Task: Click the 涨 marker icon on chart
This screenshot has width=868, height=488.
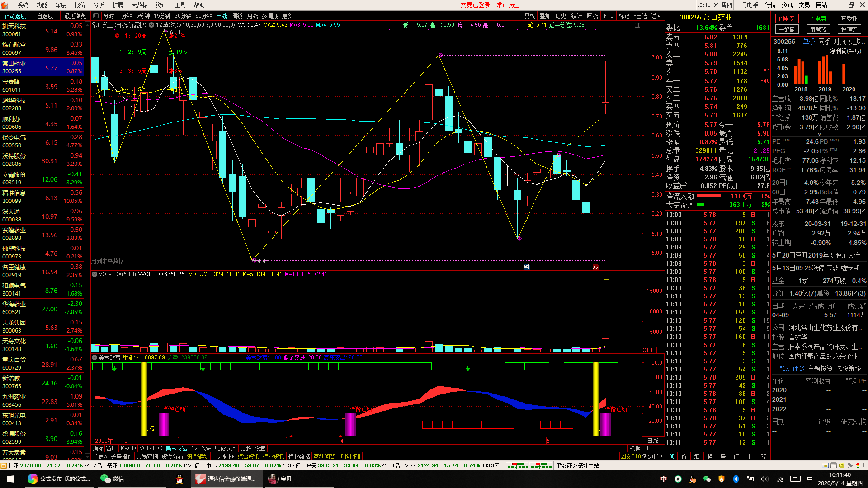Action: click(595, 267)
